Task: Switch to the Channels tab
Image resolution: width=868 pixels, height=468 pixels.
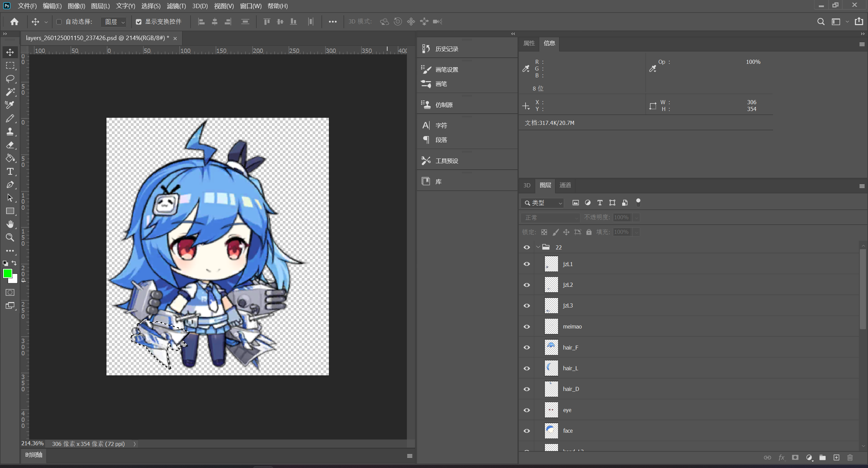Action: tap(565, 185)
